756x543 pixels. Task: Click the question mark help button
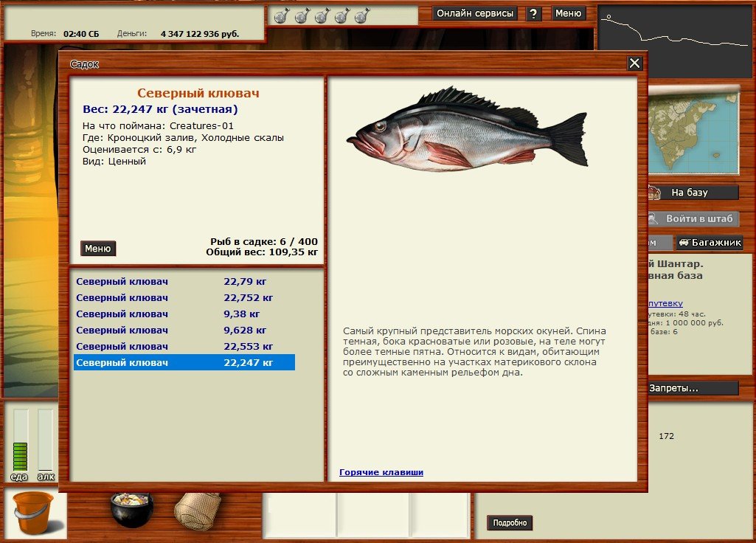coord(535,13)
